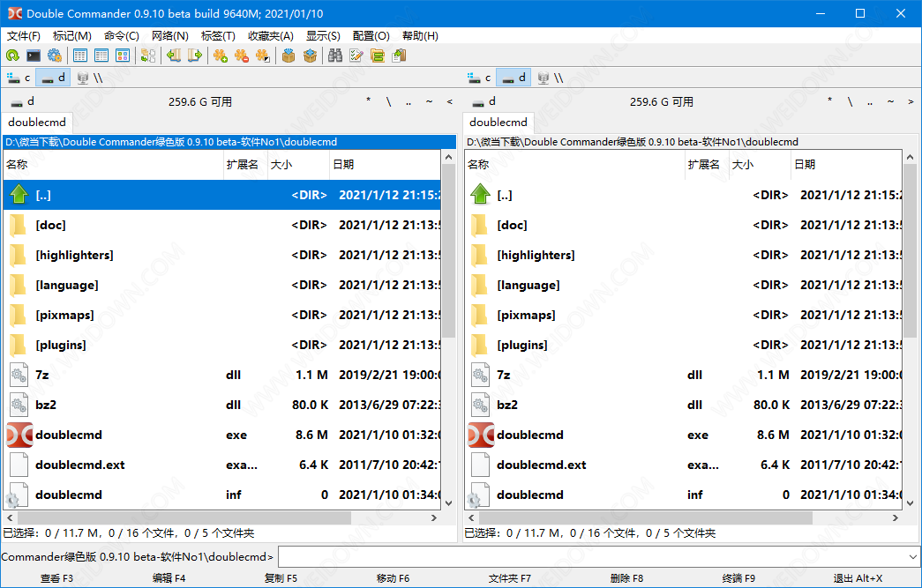Open the 命令(C) menu
The height and width of the screenshot is (588, 922).
coord(121,36)
